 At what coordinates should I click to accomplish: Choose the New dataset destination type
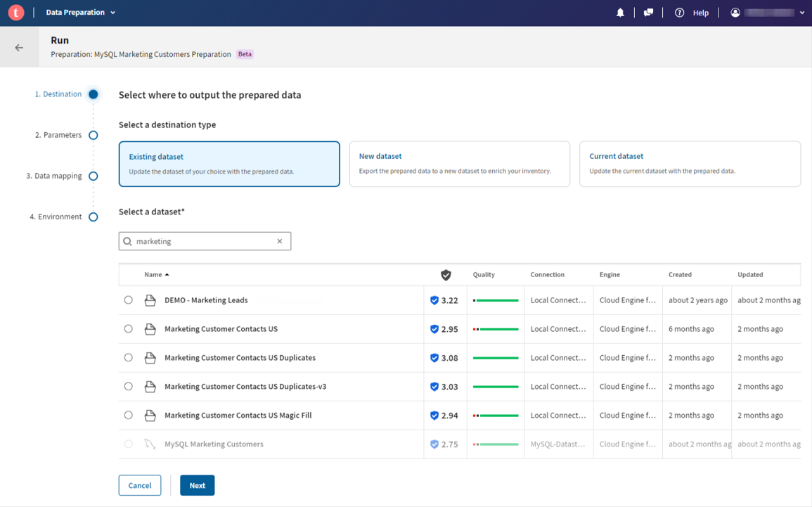[x=459, y=164]
